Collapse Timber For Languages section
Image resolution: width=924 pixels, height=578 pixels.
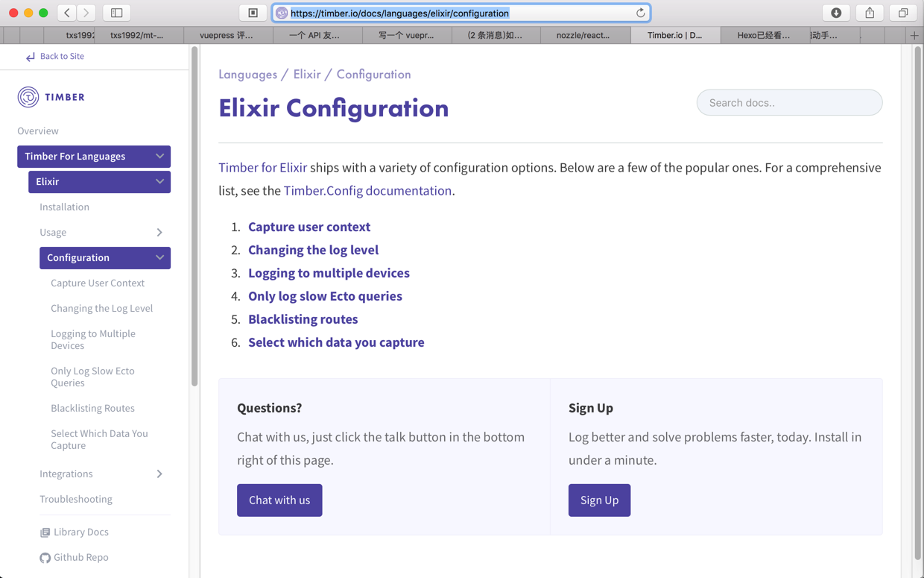pos(159,157)
